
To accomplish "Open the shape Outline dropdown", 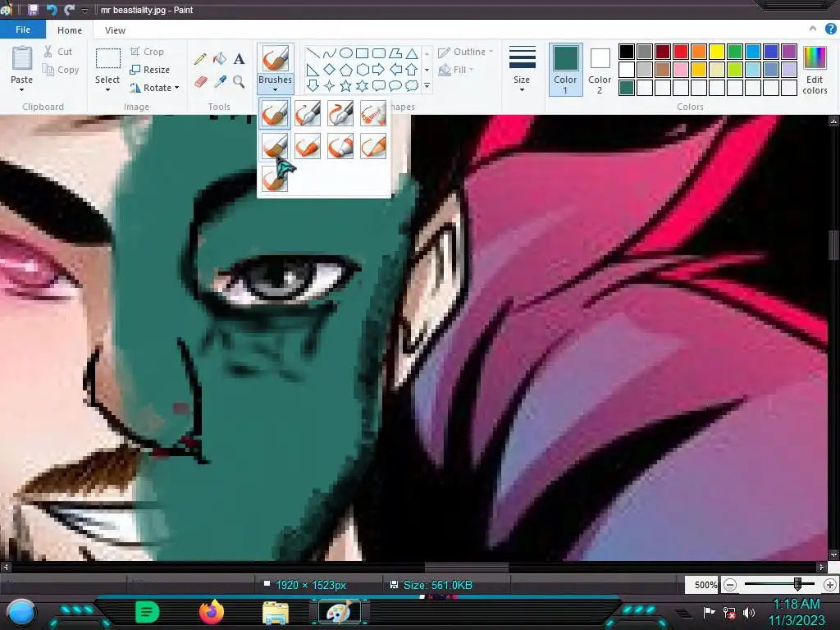I will pos(466,52).
